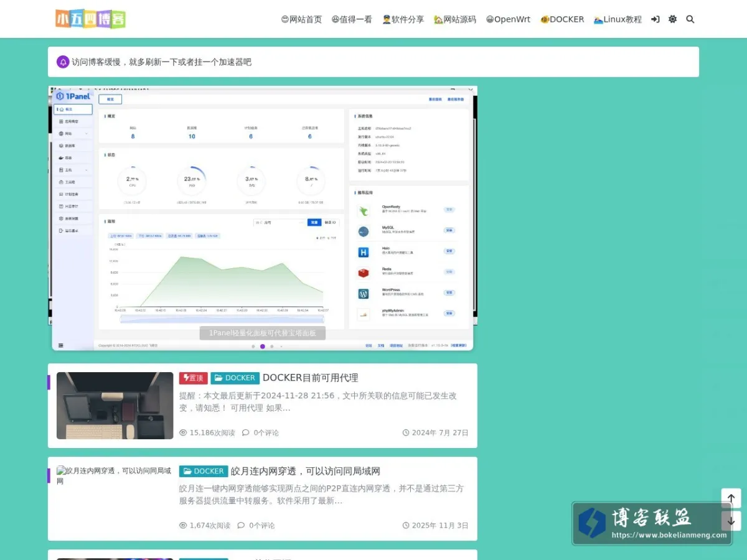Click the date 2024年 7月 27日

(436, 432)
